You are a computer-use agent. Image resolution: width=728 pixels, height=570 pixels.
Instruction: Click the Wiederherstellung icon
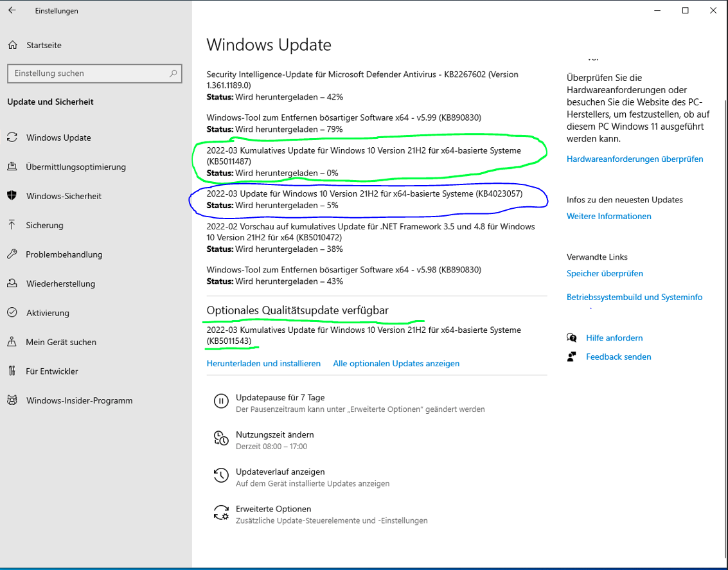click(x=12, y=283)
